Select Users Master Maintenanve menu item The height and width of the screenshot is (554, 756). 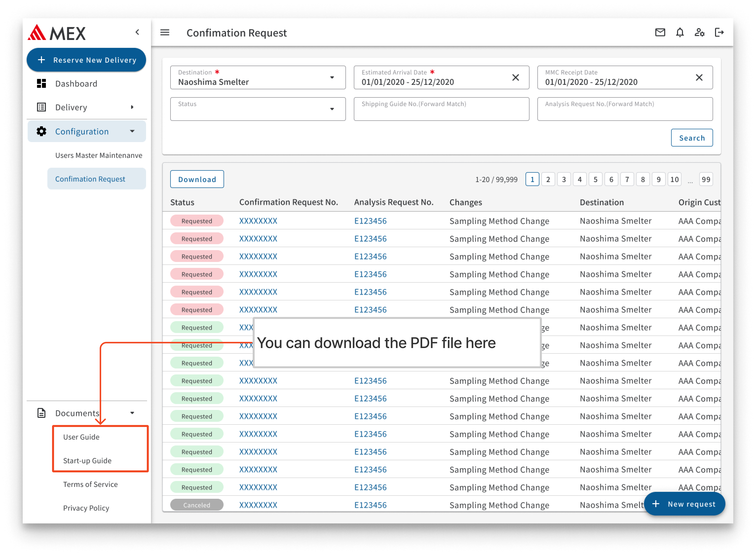pyautogui.click(x=99, y=155)
